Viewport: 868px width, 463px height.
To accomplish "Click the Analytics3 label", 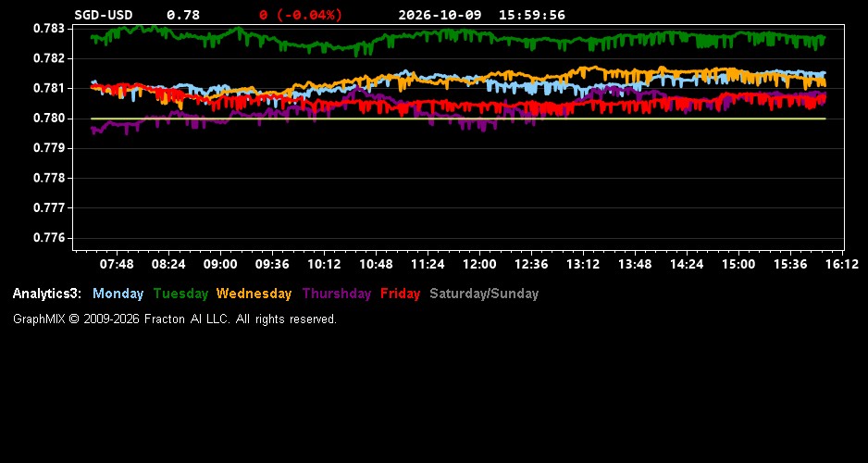I will 47,294.
